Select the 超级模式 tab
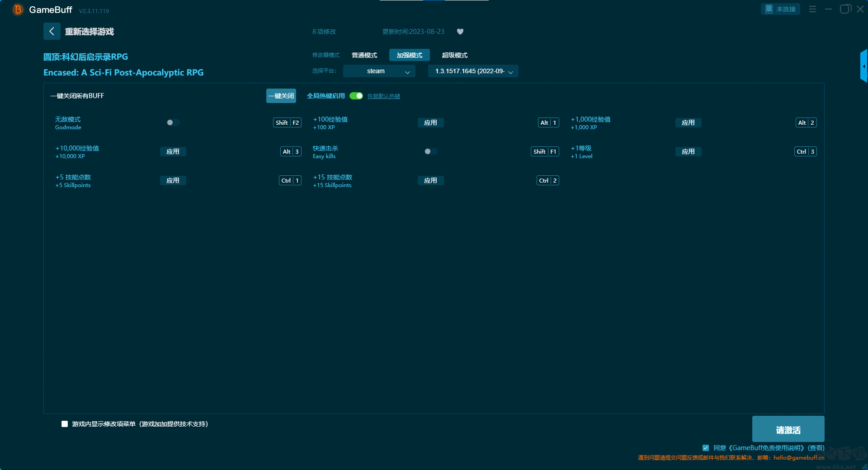868x470 pixels. [x=454, y=55]
